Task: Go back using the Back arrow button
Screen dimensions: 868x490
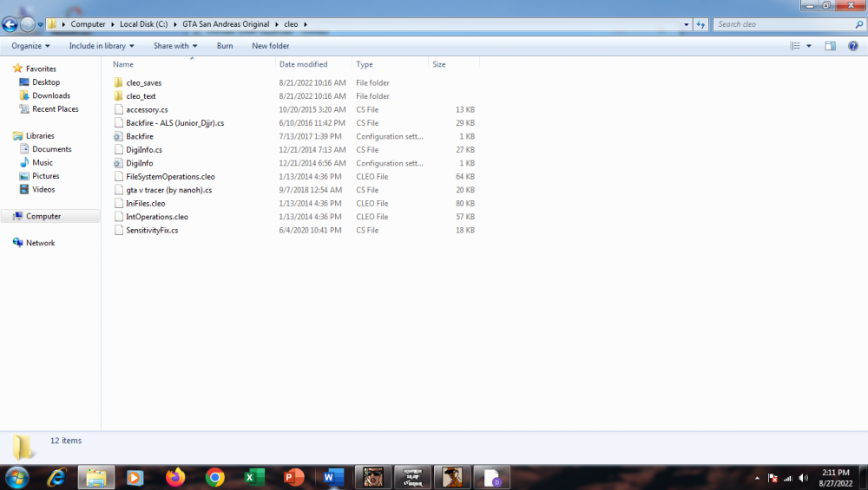Action: [x=10, y=24]
